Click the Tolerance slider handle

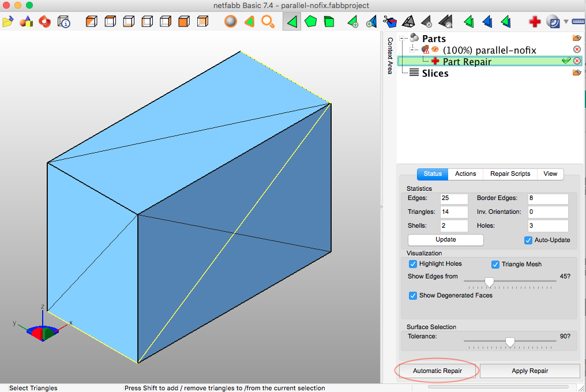point(510,342)
